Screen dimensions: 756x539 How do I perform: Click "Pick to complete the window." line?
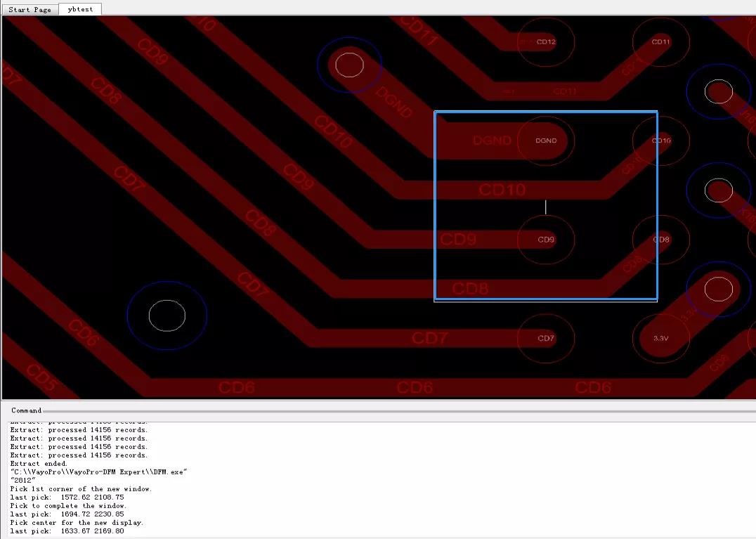(68, 506)
